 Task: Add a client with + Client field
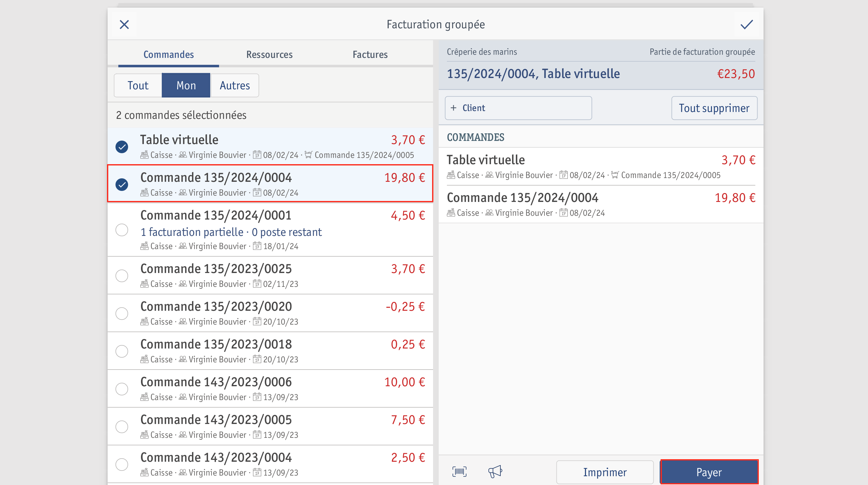tap(518, 108)
